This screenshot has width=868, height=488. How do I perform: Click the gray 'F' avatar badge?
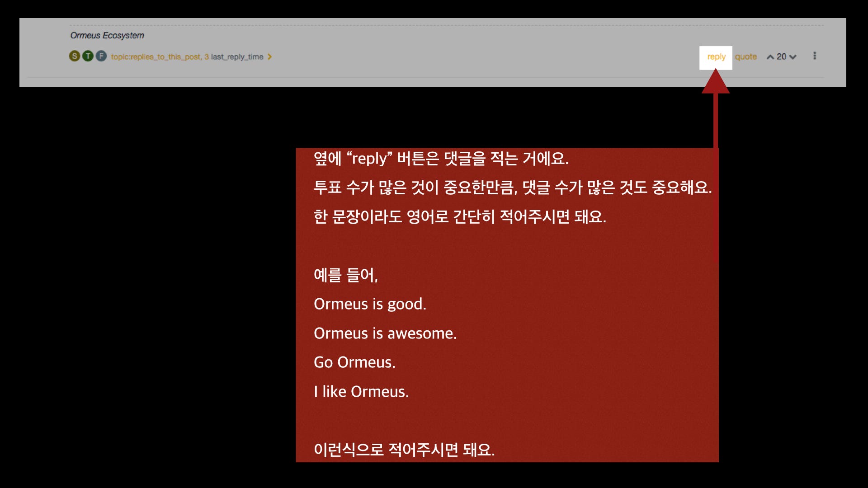[101, 56]
